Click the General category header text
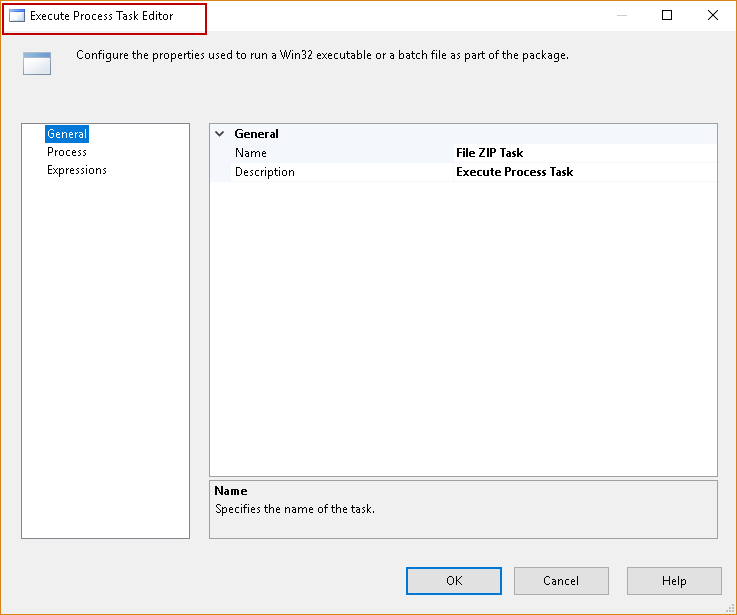This screenshot has height=615, width=737. 256,134
